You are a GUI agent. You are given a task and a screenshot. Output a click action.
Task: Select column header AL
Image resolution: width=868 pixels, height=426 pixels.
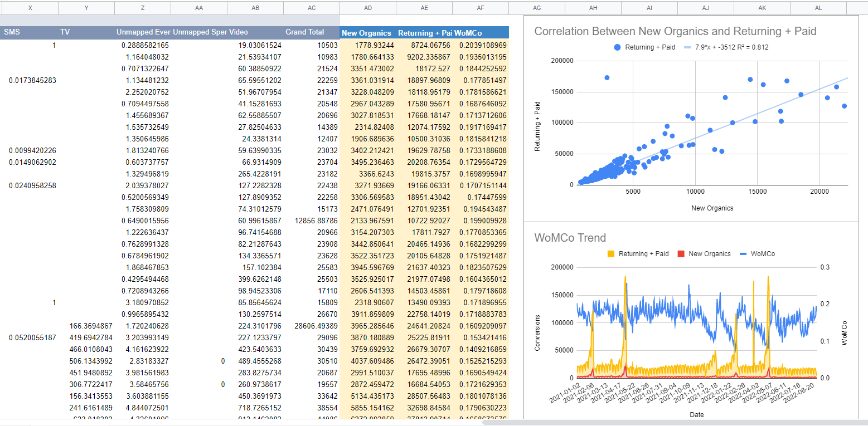tap(818, 8)
